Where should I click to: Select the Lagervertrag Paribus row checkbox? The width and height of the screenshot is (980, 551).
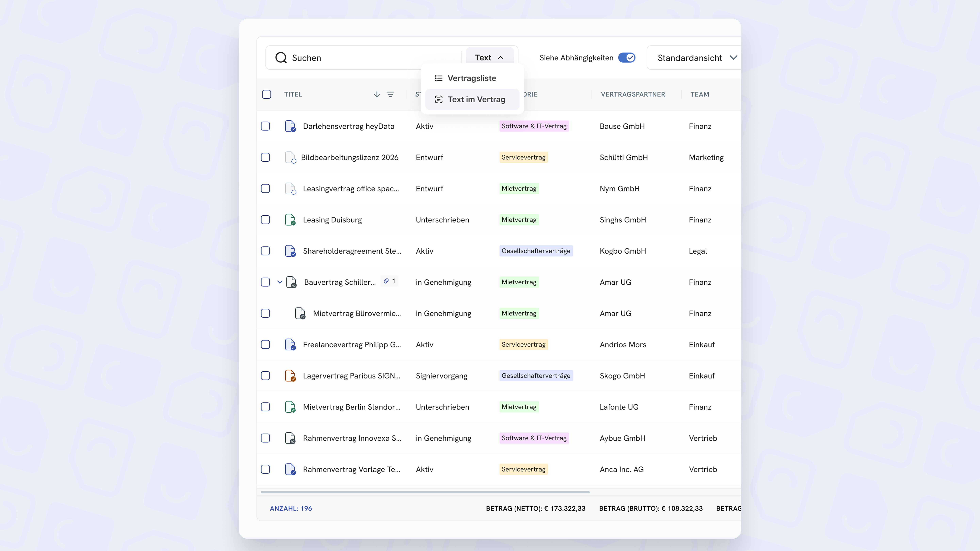(266, 376)
